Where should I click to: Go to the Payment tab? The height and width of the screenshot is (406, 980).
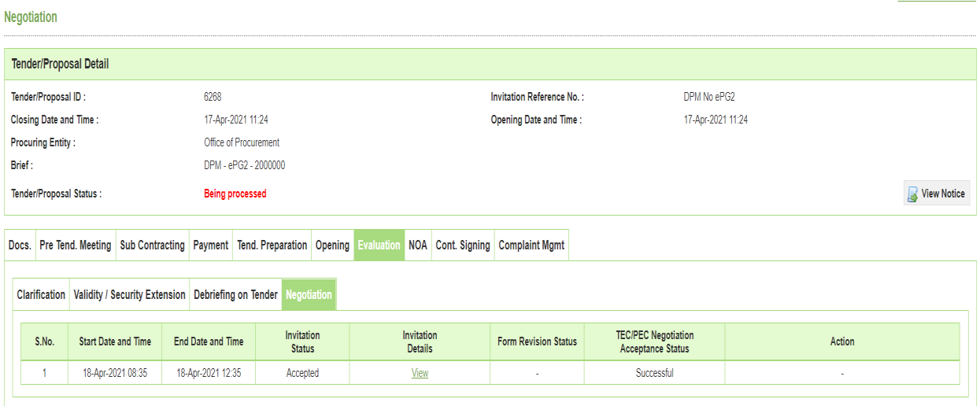211,245
